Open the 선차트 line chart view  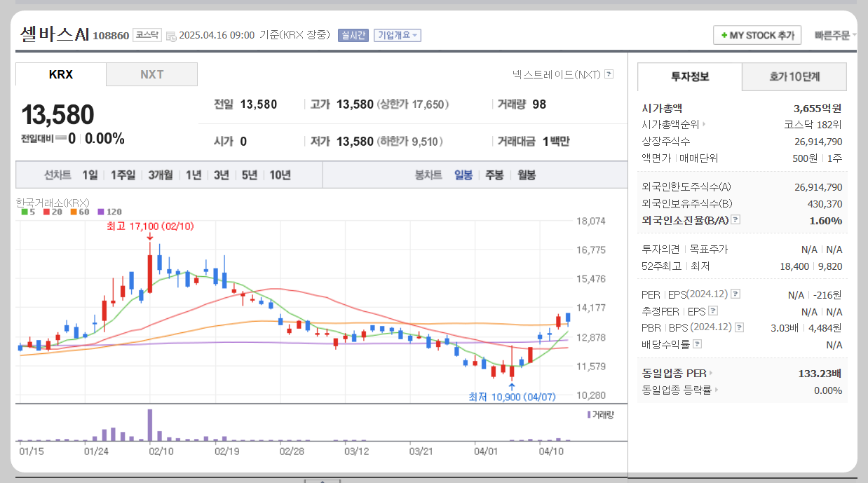pyautogui.click(x=57, y=175)
